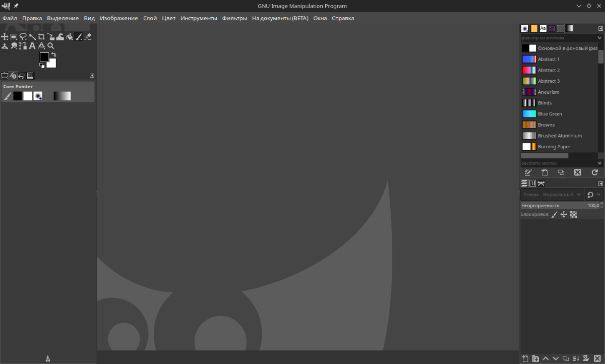Switch to the Channels tab
The width and height of the screenshot is (605, 364).
[532, 184]
